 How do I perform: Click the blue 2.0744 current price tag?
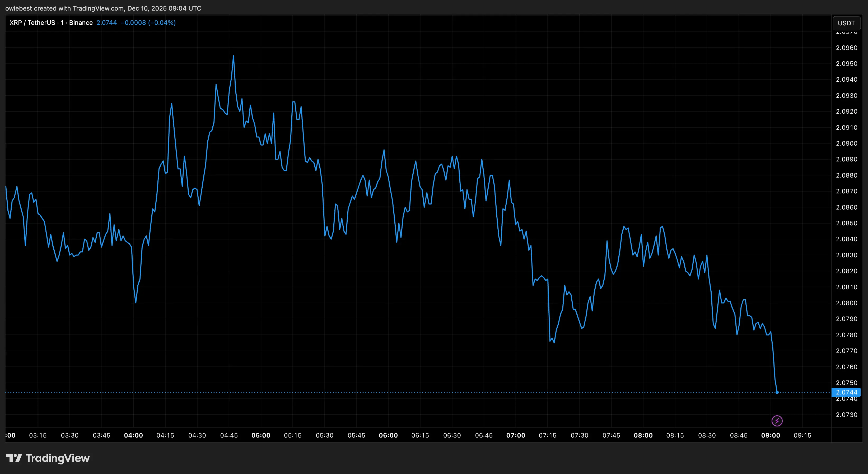[x=846, y=392]
